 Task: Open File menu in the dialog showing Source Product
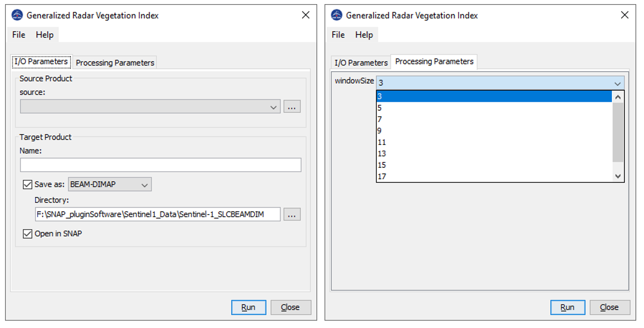(19, 35)
